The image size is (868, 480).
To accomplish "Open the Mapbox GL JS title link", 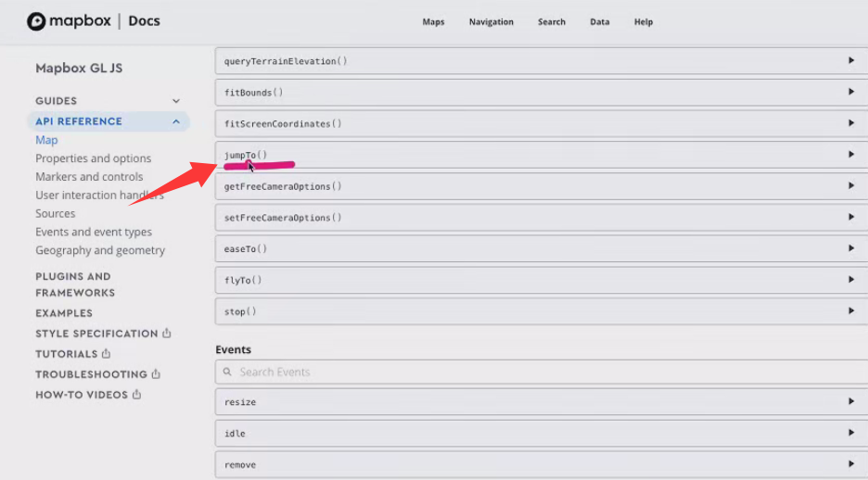I will (x=79, y=68).
